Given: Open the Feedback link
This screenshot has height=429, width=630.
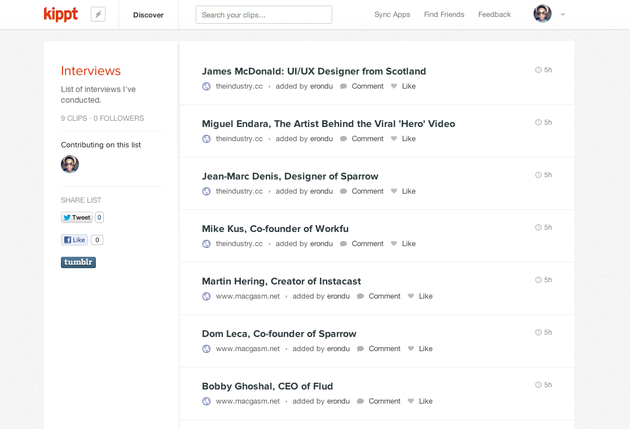Looking at the screenshot, I should point(494,15).
